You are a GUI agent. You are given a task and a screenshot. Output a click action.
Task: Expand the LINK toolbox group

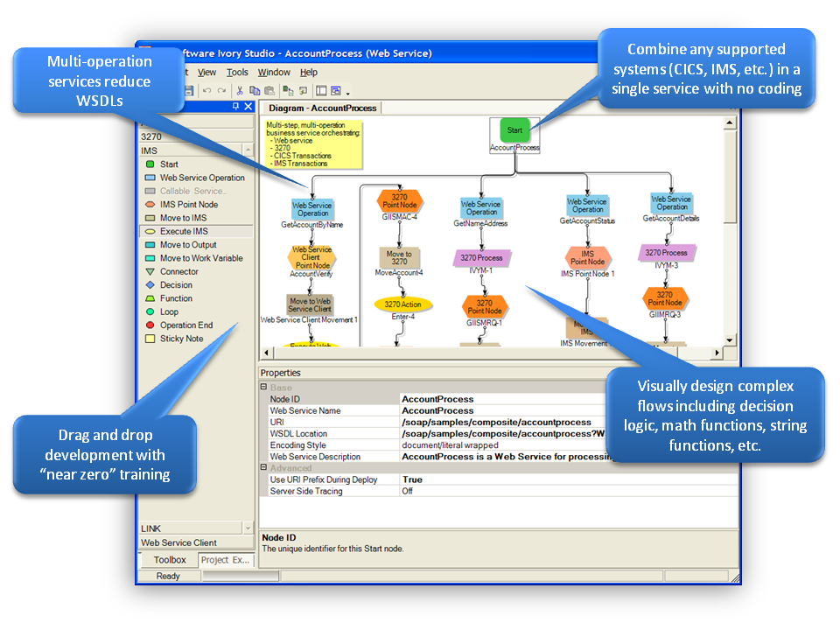[191, 528]
